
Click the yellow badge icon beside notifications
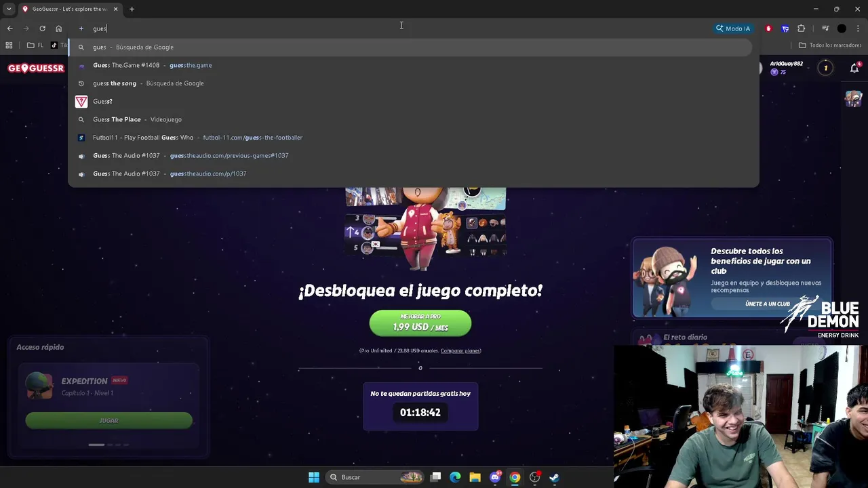point(825,68)
